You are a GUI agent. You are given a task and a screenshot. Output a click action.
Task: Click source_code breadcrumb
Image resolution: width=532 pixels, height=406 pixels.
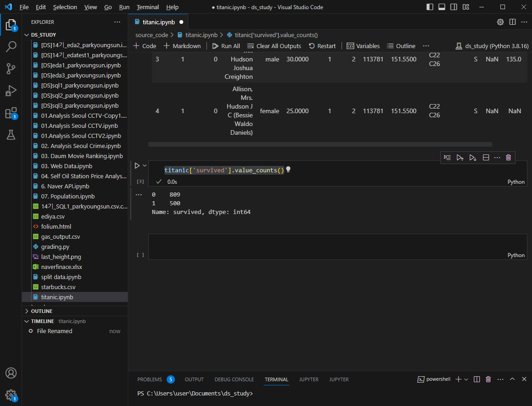coord(152,35)
